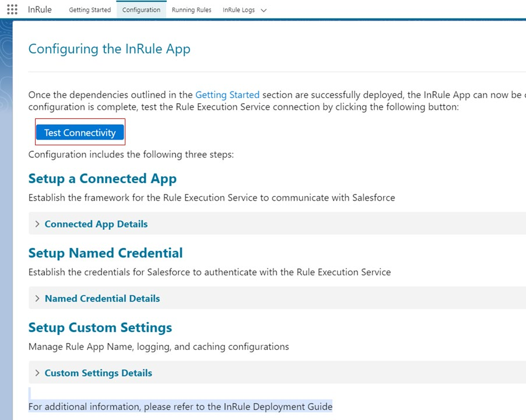526x420 pixels.
Task: Click the Configuring the InRule App heading
Action: (x=110, y=49)
